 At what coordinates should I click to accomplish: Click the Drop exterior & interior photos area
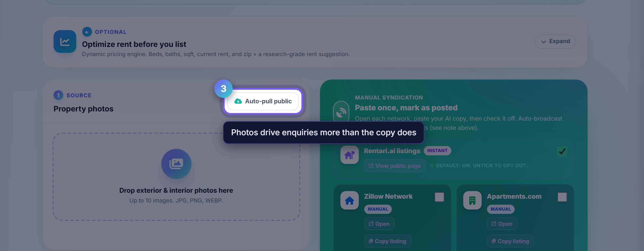point(176,177)
